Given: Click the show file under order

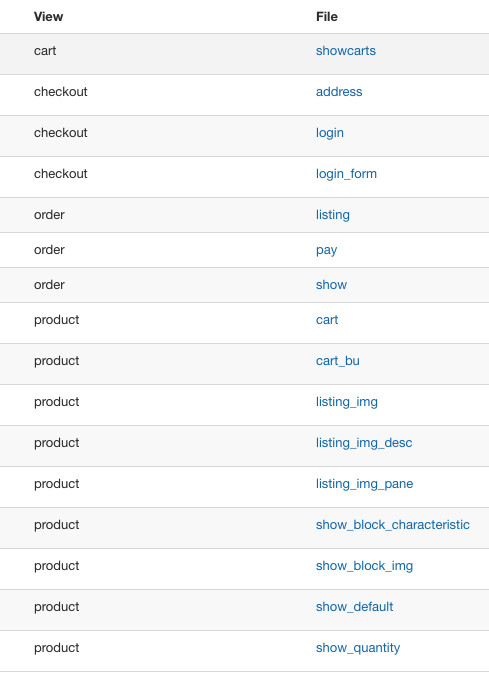Looking at the screenshot, I should 331,285.
